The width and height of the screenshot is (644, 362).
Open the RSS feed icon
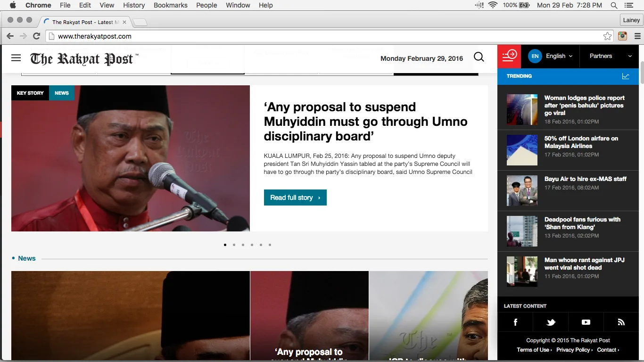(621, 322)
